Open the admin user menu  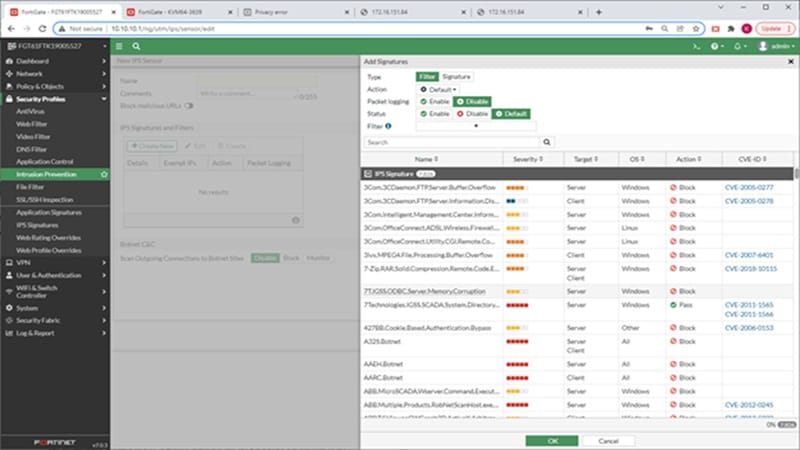pos(776,46)
